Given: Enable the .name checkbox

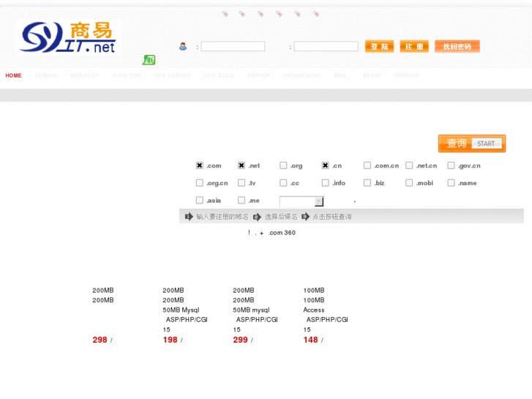Looking at the screenshot, I should click(x=451, y=183).
